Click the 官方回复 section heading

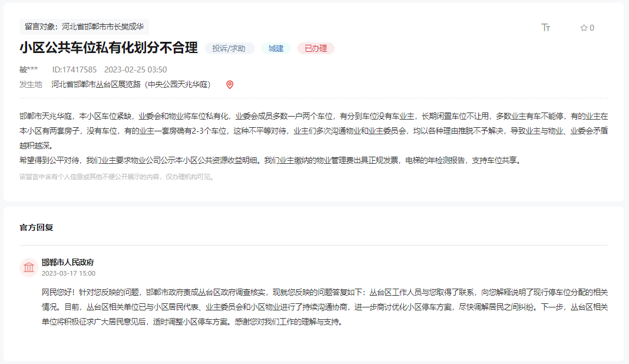(37, 227)
